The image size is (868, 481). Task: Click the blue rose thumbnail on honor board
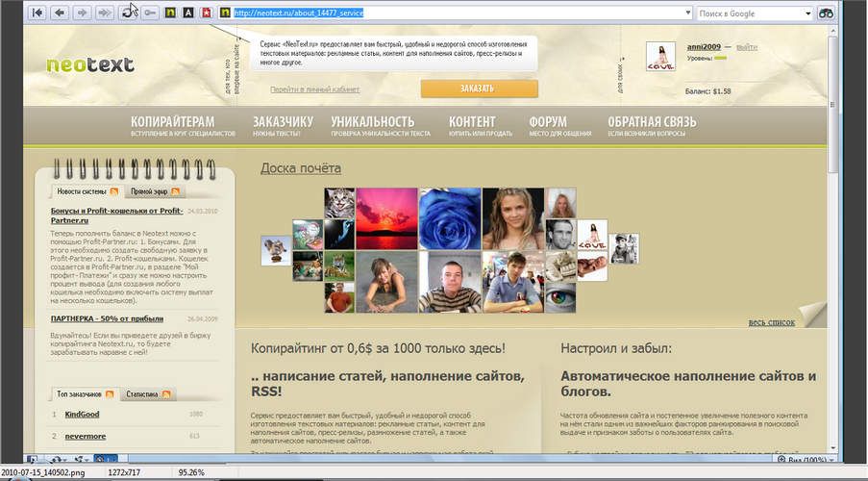[447, 217]
